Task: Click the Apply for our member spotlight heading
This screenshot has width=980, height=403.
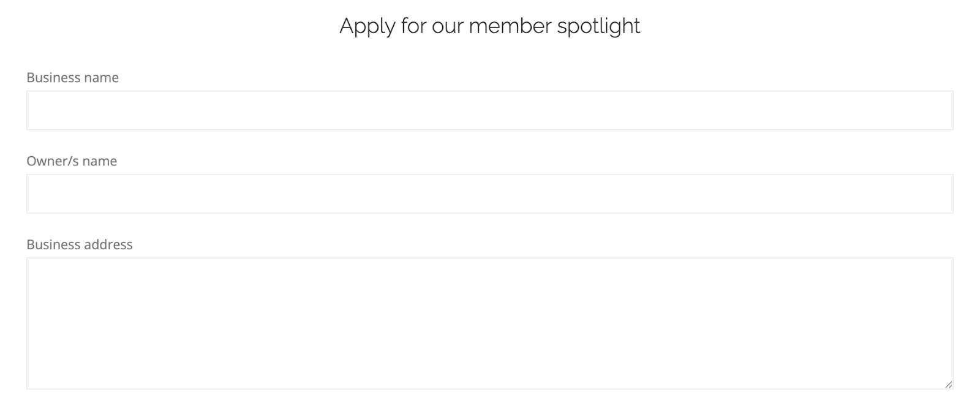Action: [x=490, y=26]
